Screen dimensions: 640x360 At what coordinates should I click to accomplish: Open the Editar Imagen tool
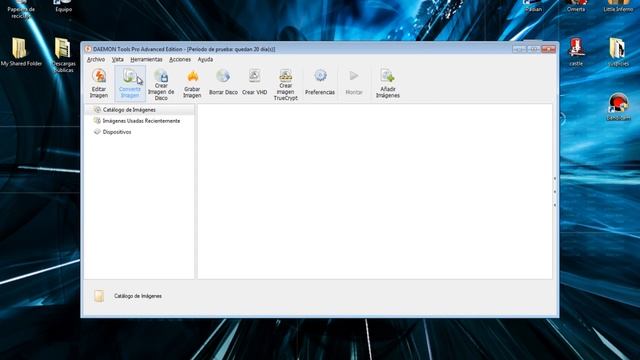coord(99,84)
